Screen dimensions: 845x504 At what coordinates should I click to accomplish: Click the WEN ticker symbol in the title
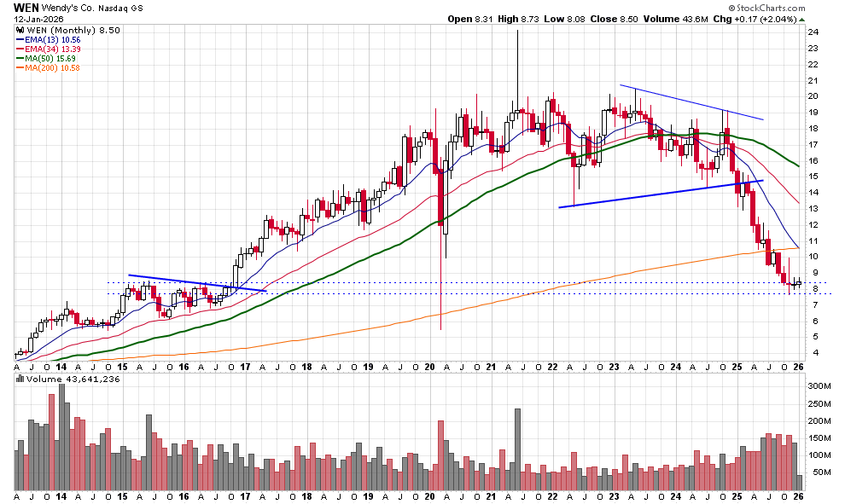coord(28,7)
